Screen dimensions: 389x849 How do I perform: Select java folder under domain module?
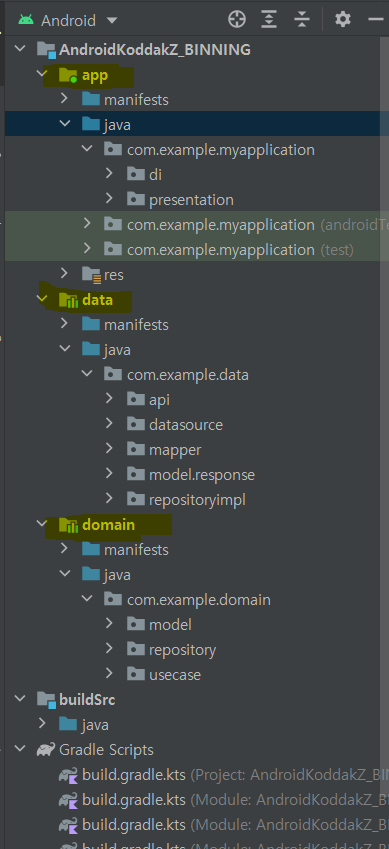point(106,574)
